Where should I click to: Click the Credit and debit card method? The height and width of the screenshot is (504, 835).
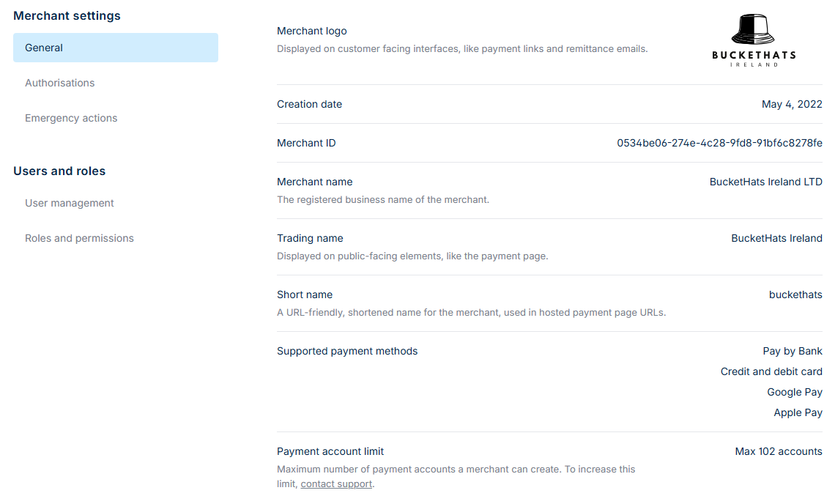click(771, 371)
